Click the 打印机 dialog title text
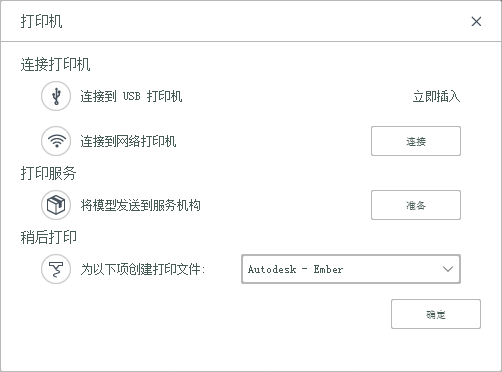 click(x=41, y=21)
